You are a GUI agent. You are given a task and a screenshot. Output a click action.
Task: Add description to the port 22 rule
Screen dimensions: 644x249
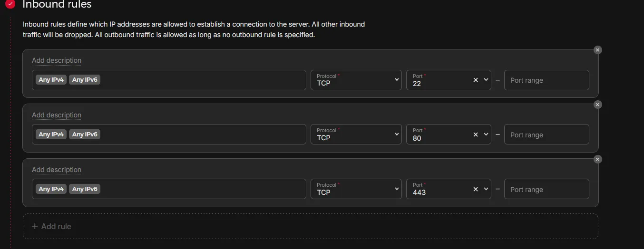click(x=57, y=60)
